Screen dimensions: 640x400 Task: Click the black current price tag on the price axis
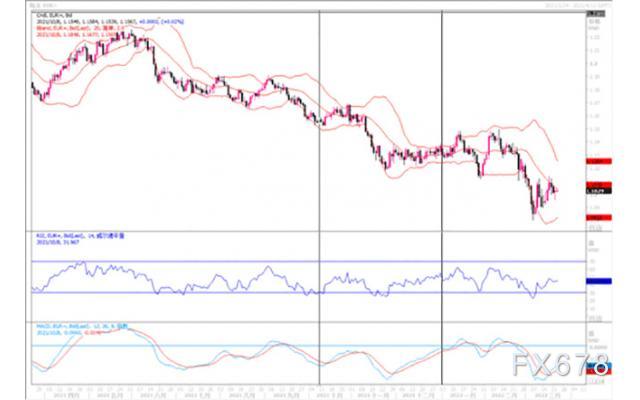pos(598,191)
